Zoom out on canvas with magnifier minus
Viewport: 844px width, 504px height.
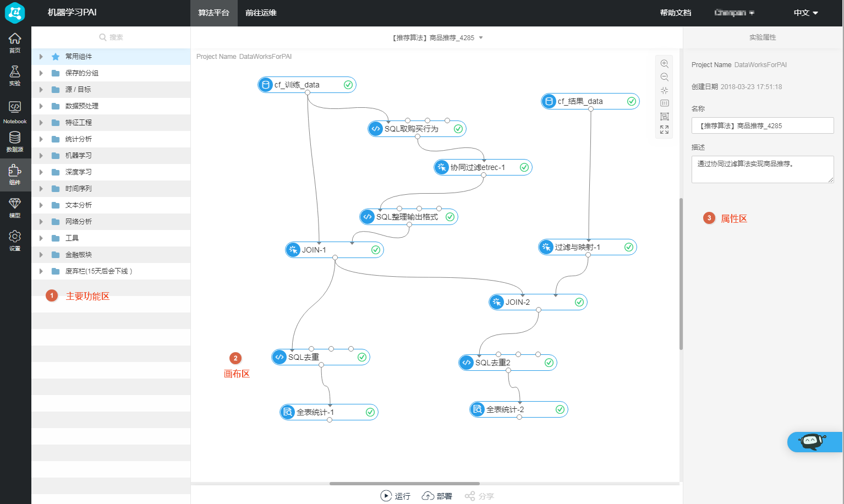coord(665,77)
